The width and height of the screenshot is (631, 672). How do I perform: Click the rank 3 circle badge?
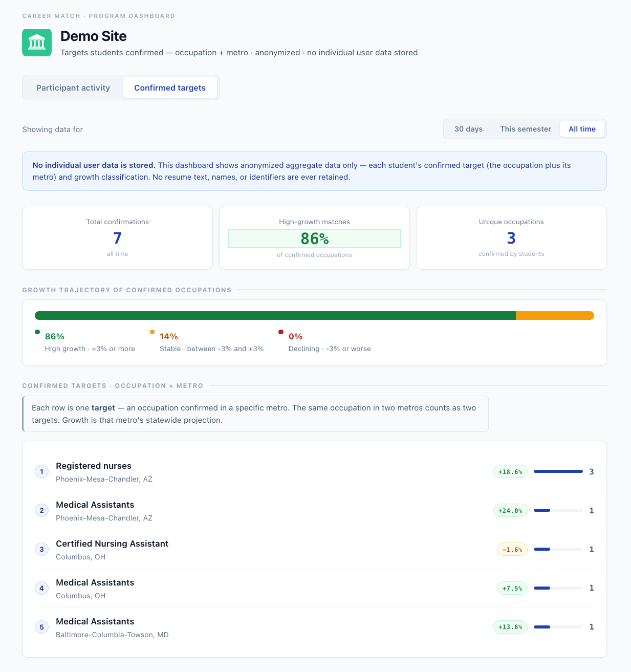tap(42, 549)
